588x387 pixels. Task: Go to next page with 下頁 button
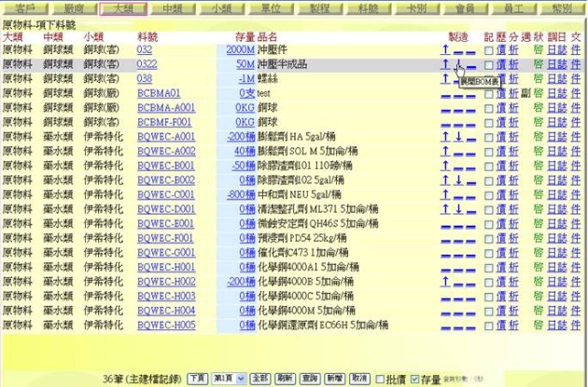click(x=196, y=379)
